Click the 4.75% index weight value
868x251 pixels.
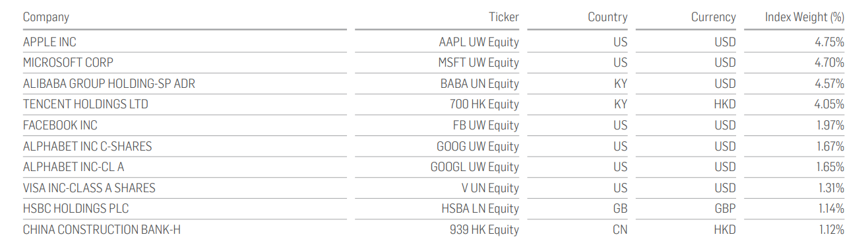click(829, 42)
